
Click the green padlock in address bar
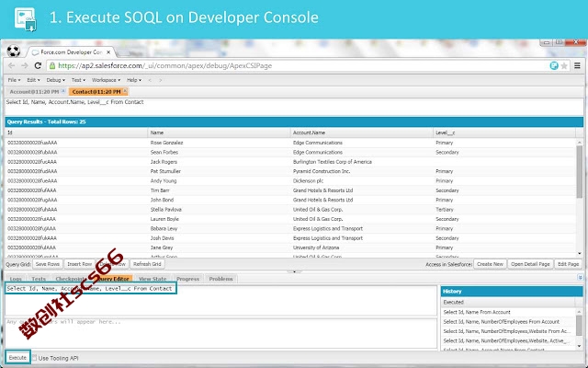tap(52, 65)
